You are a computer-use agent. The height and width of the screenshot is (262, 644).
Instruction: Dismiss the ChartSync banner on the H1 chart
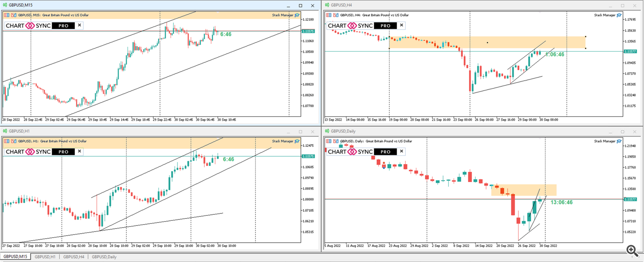[x=80, y=152]
